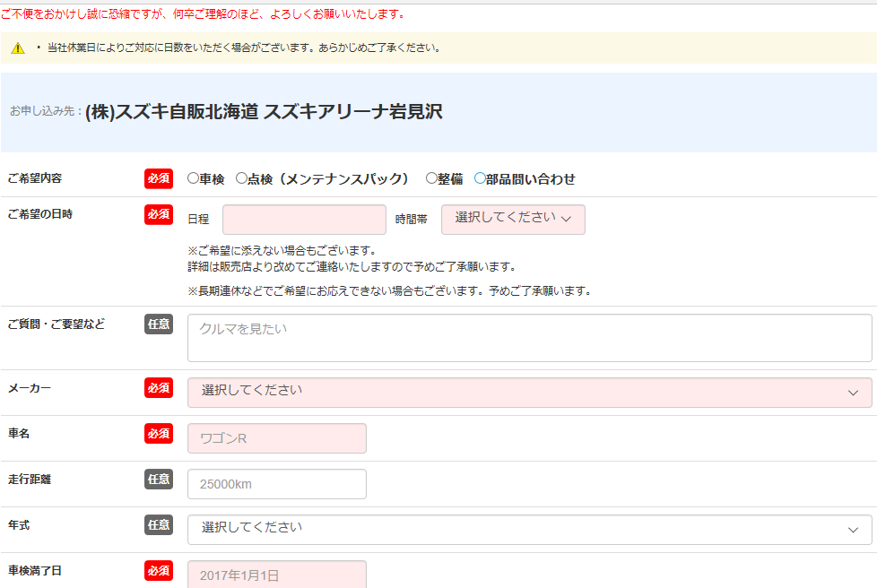Click the red ご不便をおかけし notice text
Screen dimensions: 877x588
(x=203, y=14)
